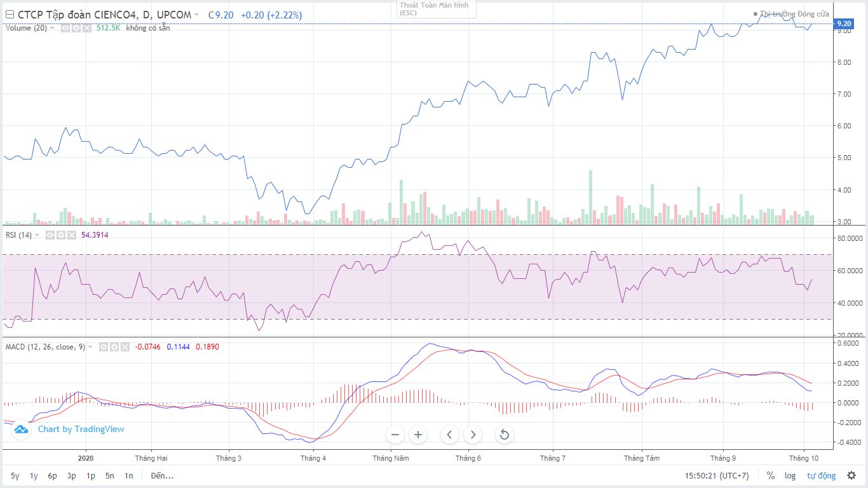The image size is (868, 488).
Task: Click the Tháng Năm time axis label
Action: click(391, 458)
